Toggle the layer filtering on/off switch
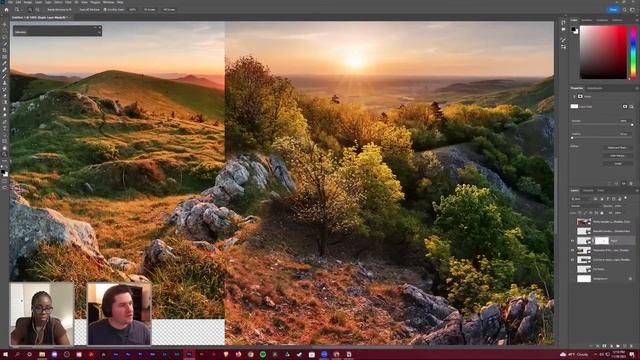The height and width of the screenshot is (360, 640). tap(626, 198)
